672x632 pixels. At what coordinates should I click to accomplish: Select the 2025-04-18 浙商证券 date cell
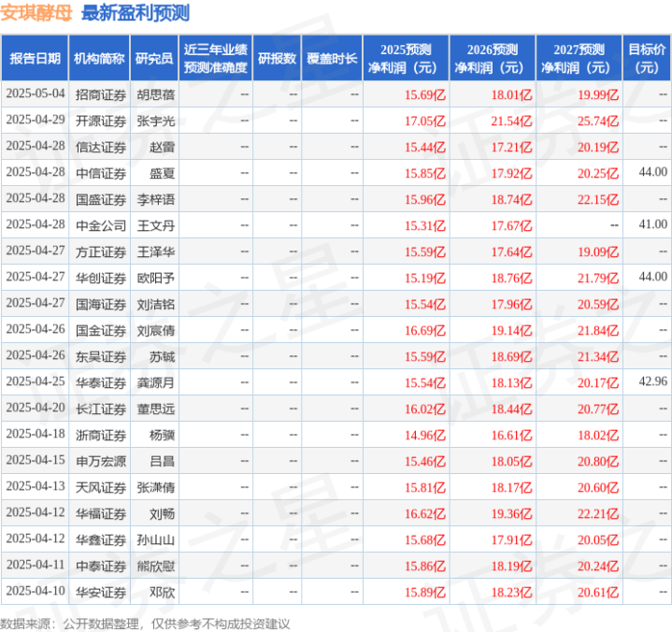[x=36, y=434]
